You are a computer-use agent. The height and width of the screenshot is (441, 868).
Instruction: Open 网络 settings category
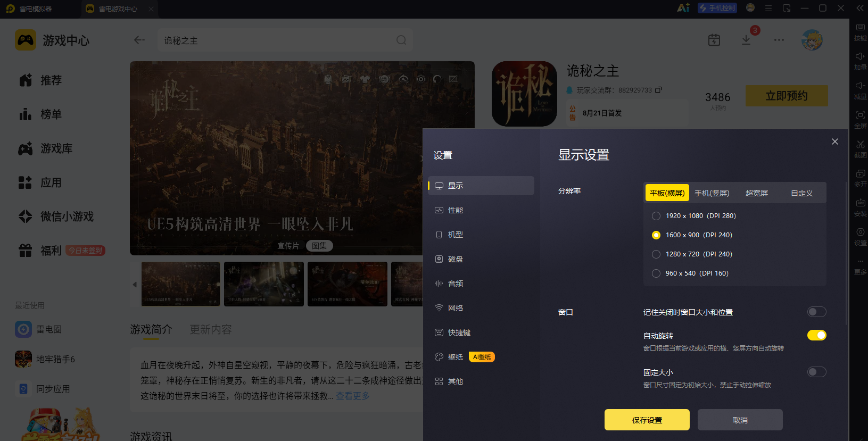point(481,308)
